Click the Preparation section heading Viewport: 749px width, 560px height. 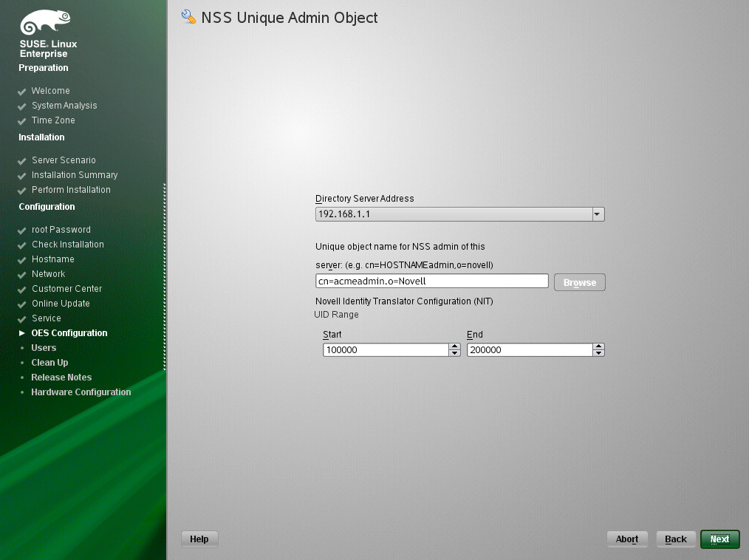click(x=44, y=68)
